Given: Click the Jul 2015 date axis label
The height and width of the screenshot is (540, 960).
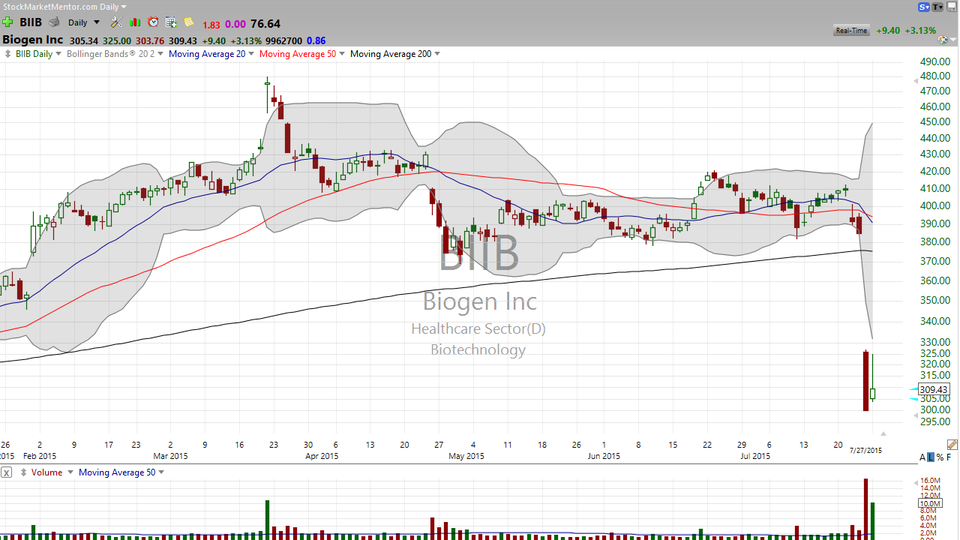Looking at the screenshot, I should coord(755,456).
